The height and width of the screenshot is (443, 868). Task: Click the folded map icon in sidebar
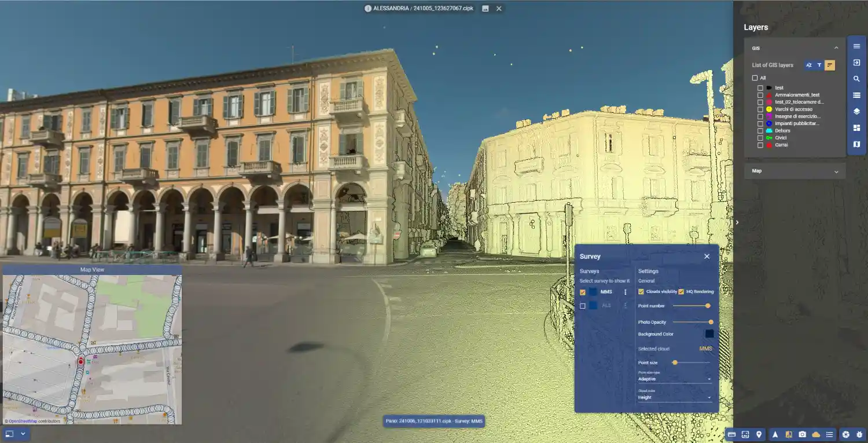point(856,144)
